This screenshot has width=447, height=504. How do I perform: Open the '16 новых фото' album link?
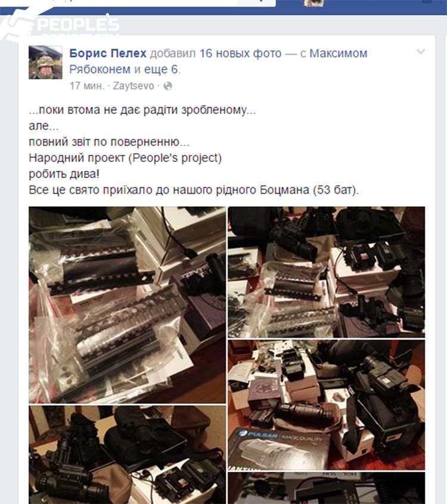(x=240, y=53)
